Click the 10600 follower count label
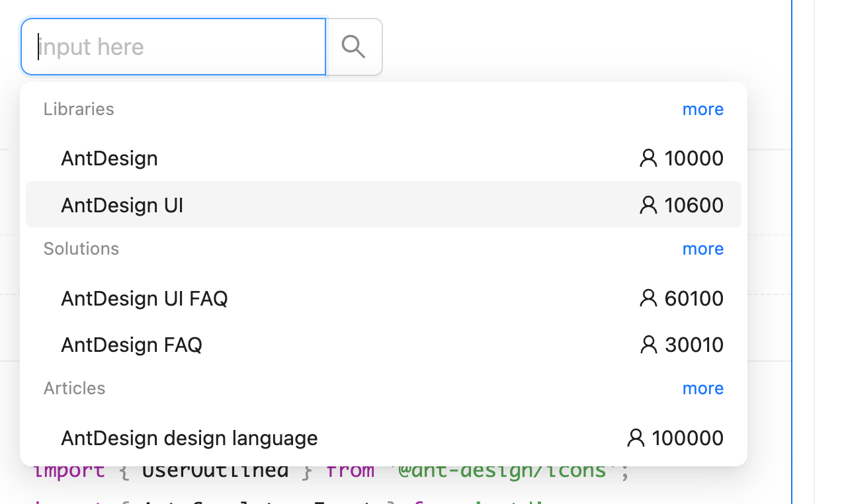 [x=693, y=205]
